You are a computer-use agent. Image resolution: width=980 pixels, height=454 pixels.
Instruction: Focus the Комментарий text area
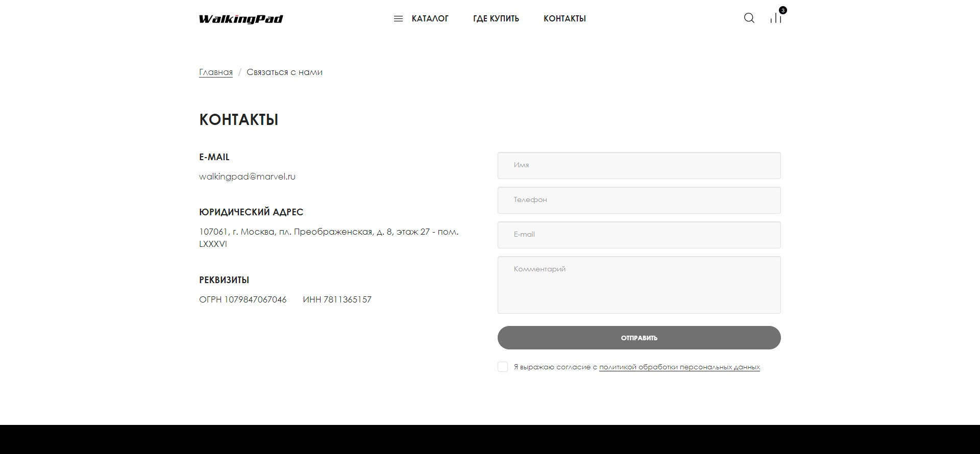(x=639, y=285)
